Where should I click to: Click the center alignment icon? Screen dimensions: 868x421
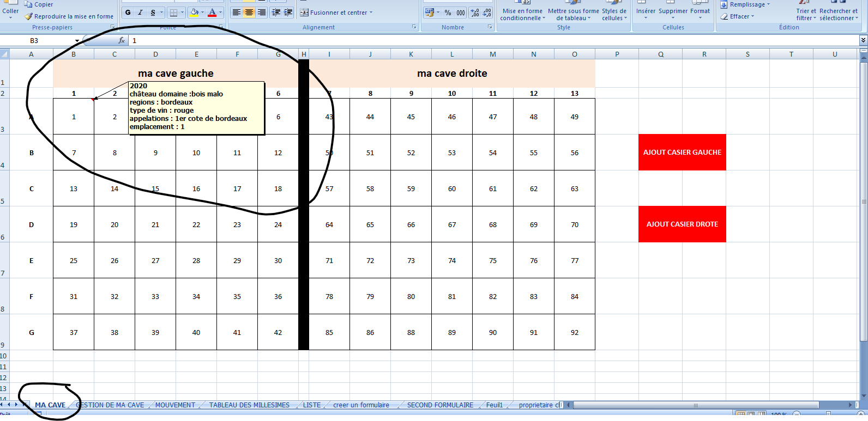[x=249, y=13]
